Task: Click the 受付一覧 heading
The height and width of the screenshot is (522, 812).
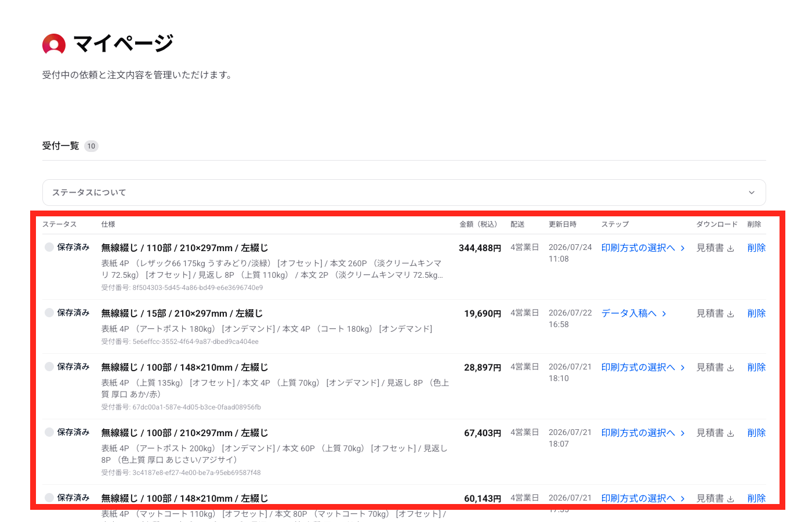Action: (x=60, y=146)
